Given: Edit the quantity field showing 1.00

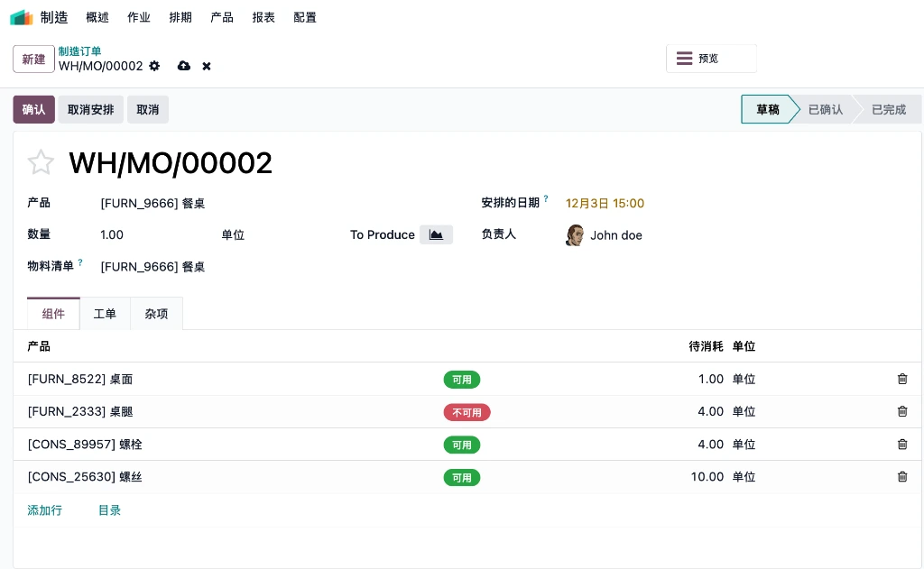Looking at the screenshot, I should click(x=112, y=234).
